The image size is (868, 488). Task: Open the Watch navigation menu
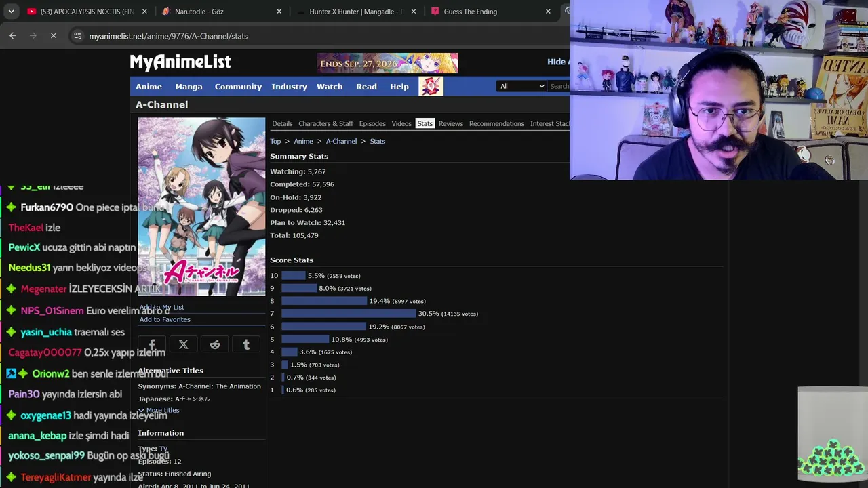click(x=330, y=87)
